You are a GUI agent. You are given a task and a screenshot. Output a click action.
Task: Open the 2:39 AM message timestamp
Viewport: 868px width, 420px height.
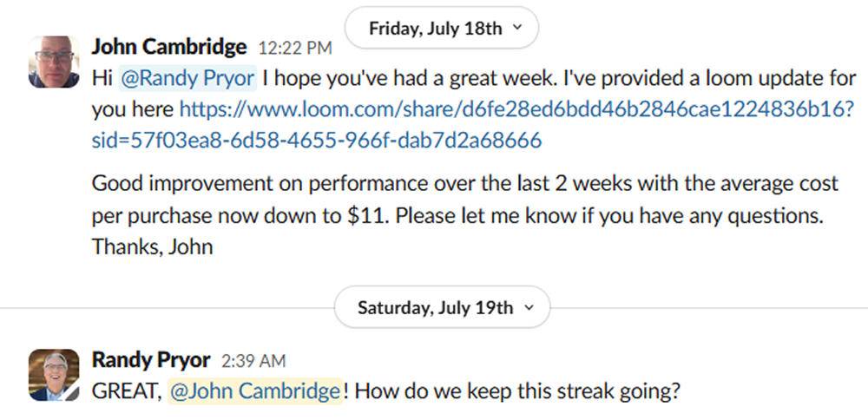click(x=253, y=361)
